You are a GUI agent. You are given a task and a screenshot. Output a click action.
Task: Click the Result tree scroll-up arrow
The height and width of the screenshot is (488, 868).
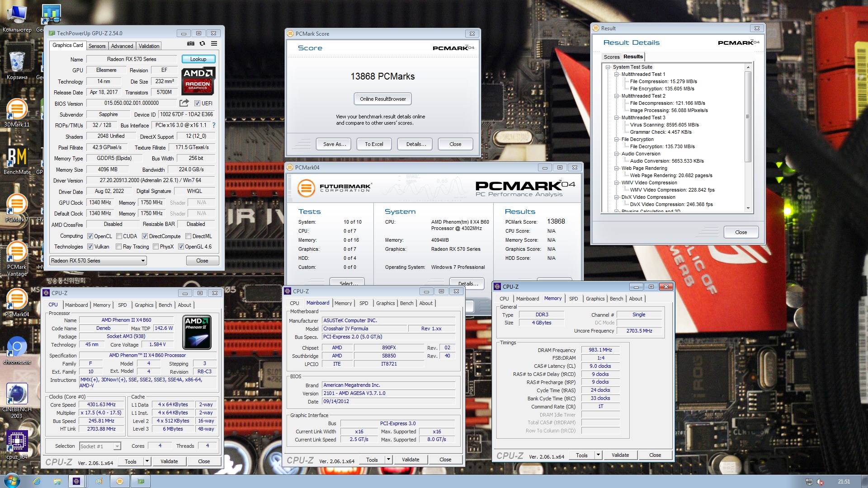point(748,67)
